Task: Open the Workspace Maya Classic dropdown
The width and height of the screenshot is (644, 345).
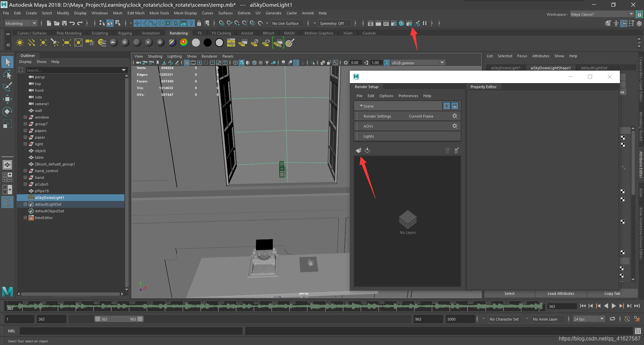Action: (x=602, y=14)
